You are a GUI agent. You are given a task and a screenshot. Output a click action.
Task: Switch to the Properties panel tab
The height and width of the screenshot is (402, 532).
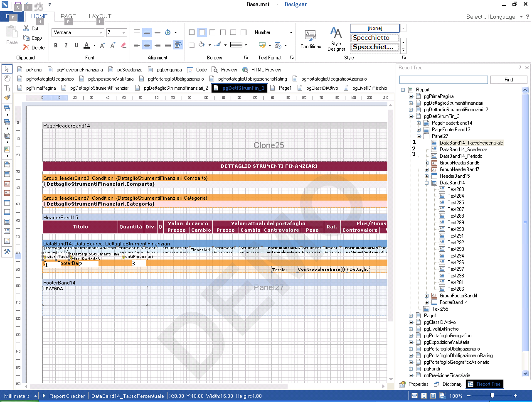pyautogui.click(x=414, y=384)
